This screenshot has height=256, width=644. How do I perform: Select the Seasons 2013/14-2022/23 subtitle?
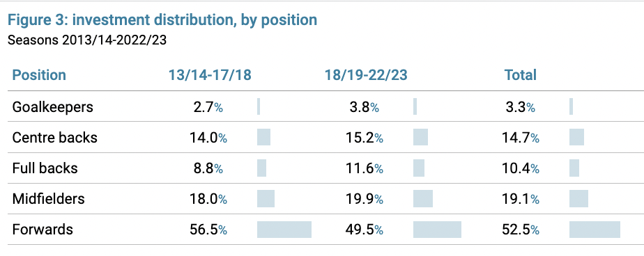pyautogui.click(x=87, y=41)
